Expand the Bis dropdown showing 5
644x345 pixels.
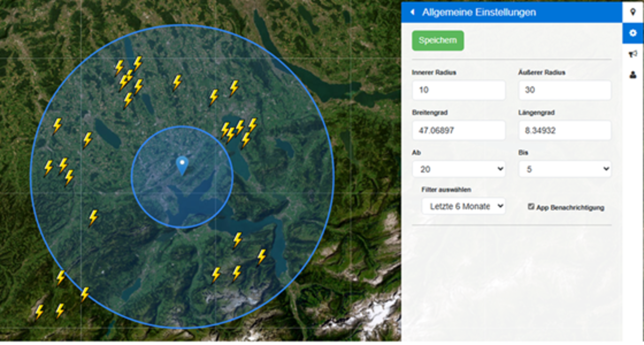click(565, 169)
